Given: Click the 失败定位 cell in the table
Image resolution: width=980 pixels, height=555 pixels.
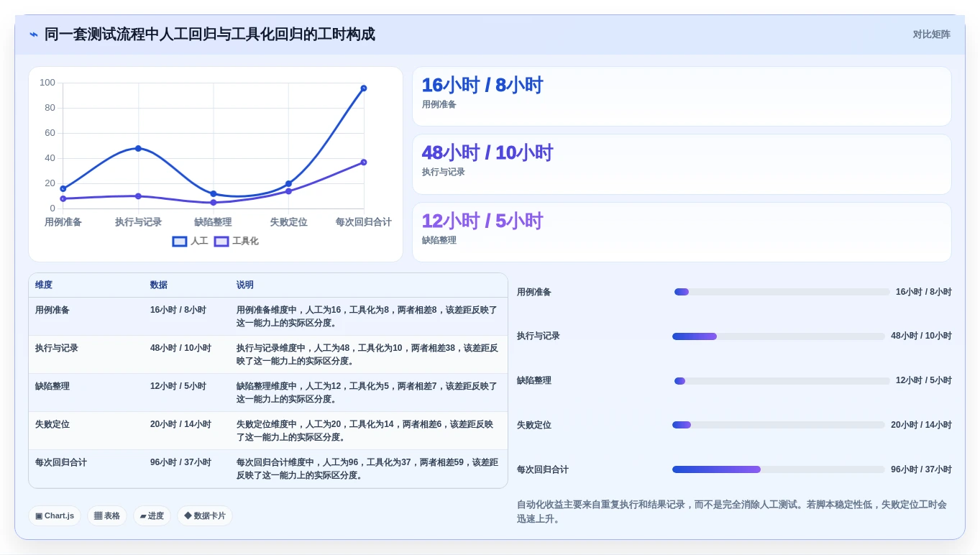Looking at the screenshot, I should click(x=86, y=431).
